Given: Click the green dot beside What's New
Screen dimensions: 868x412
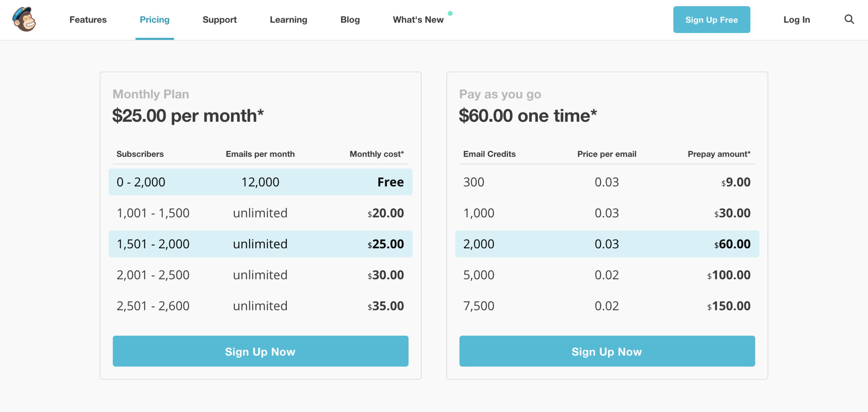Looking at the screenshot, I should [x=450, y=14].
